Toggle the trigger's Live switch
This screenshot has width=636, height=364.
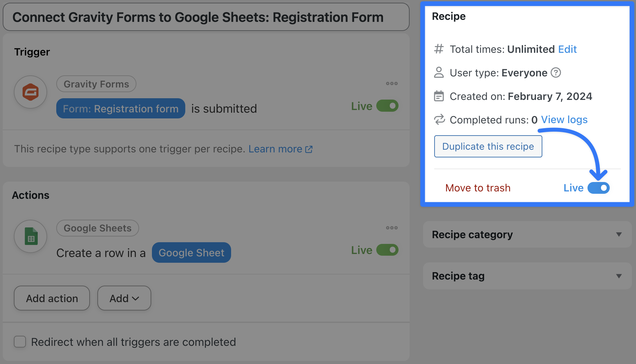click(x=387, y=106)
